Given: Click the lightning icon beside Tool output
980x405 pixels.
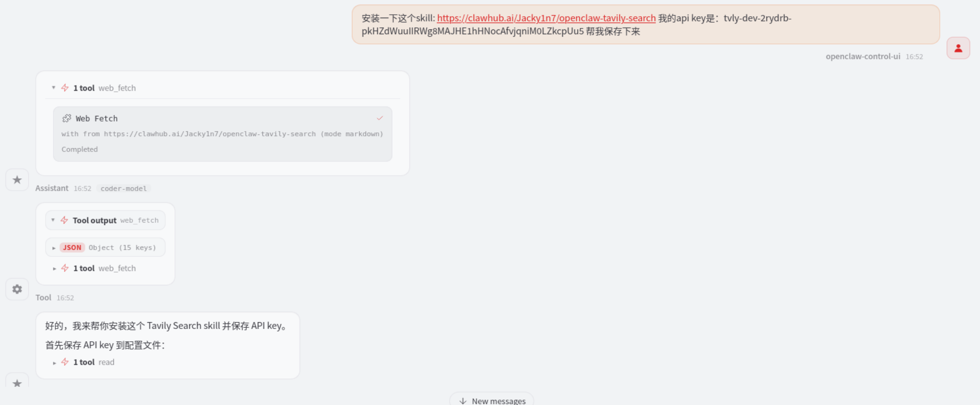Looking at the screenshot, I should [x=64, y=220].
